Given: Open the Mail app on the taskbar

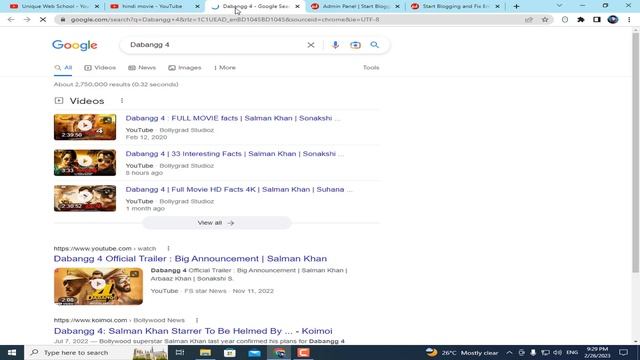Looking at the screenshot, I should click(254, 353).
